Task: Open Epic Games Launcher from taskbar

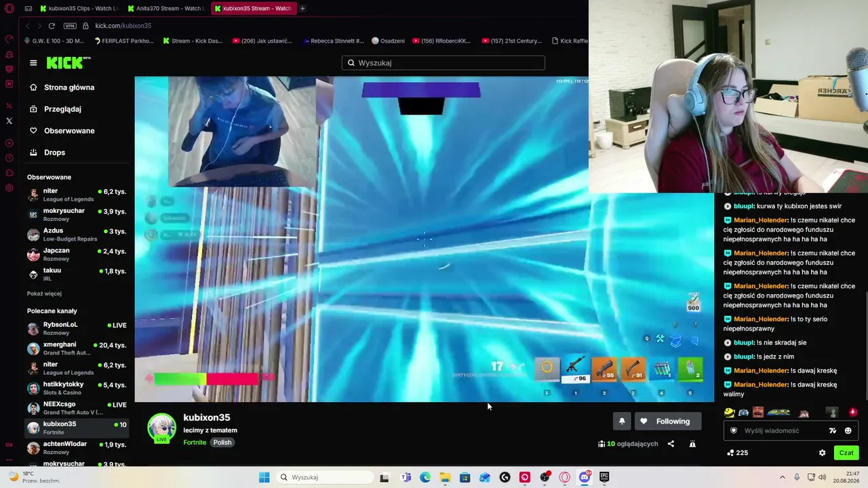Action: coord(604,477)
